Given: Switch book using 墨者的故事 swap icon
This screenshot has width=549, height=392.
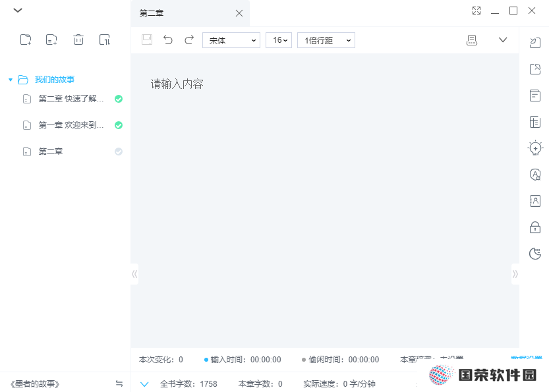Looking at the screenshot, I should [x=119, y=383].
